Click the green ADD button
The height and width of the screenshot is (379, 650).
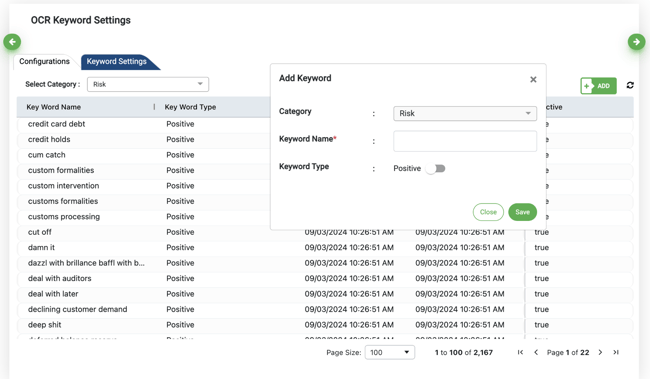click(598, 86)
